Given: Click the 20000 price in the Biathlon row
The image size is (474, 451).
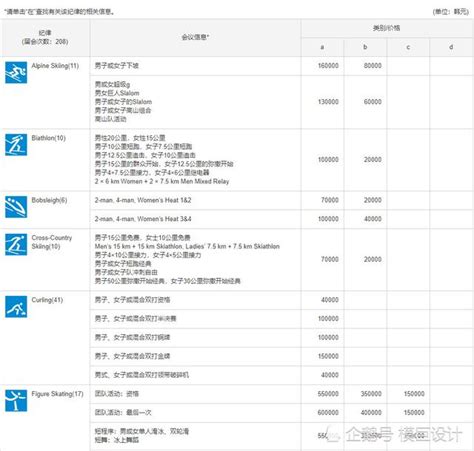Looking at the screenshot, I should pos(373,159).
